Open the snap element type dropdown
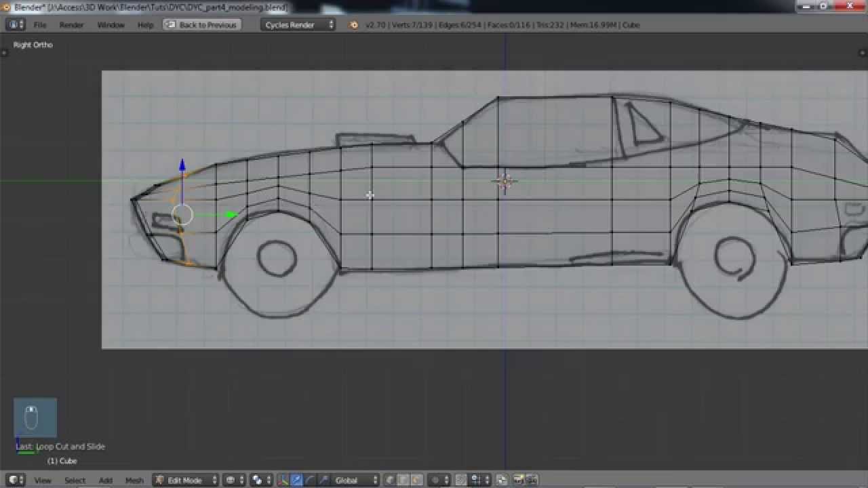 click(480, 480)
